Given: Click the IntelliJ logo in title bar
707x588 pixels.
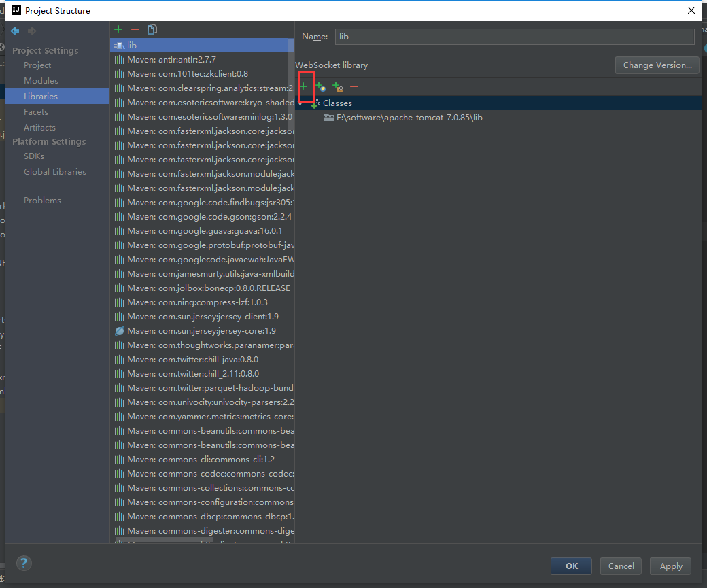Looking at the screenshot, I should coord(16,10).
